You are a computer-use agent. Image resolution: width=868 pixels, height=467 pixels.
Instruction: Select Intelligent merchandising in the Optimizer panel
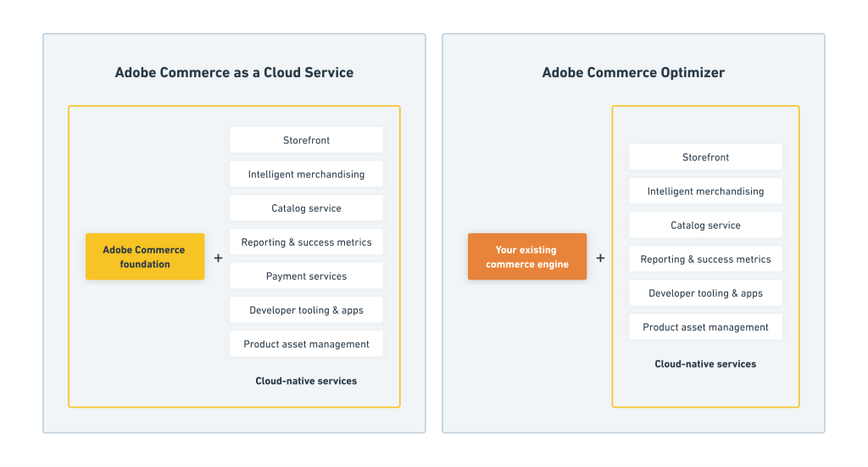click(705, 191)
